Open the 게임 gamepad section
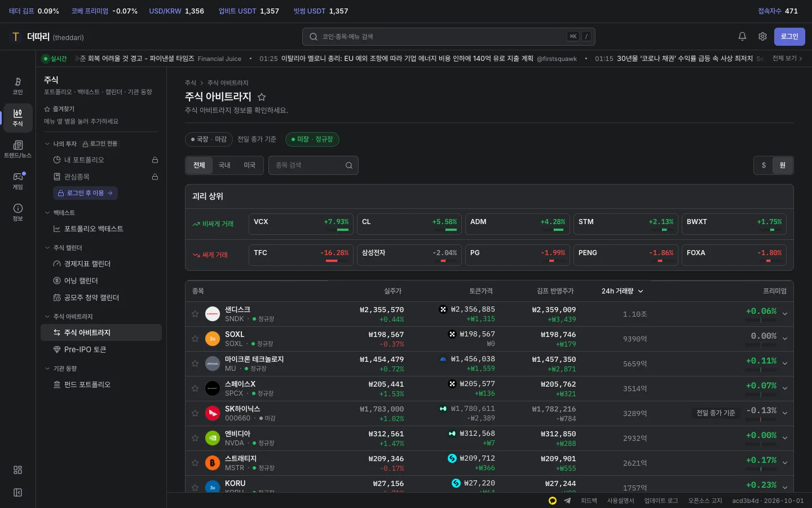 click(17, 181)
